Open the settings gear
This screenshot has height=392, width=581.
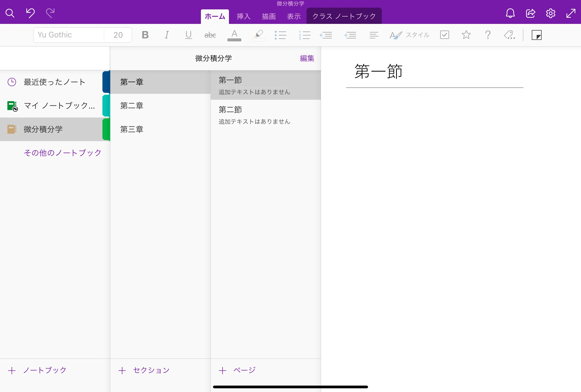[x=550, y=13]
